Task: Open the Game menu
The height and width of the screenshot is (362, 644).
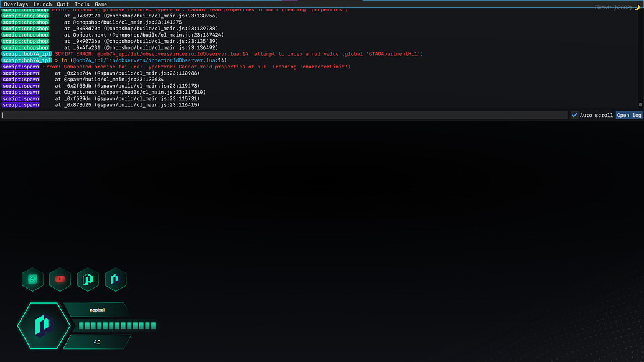Action: (100, 4)
